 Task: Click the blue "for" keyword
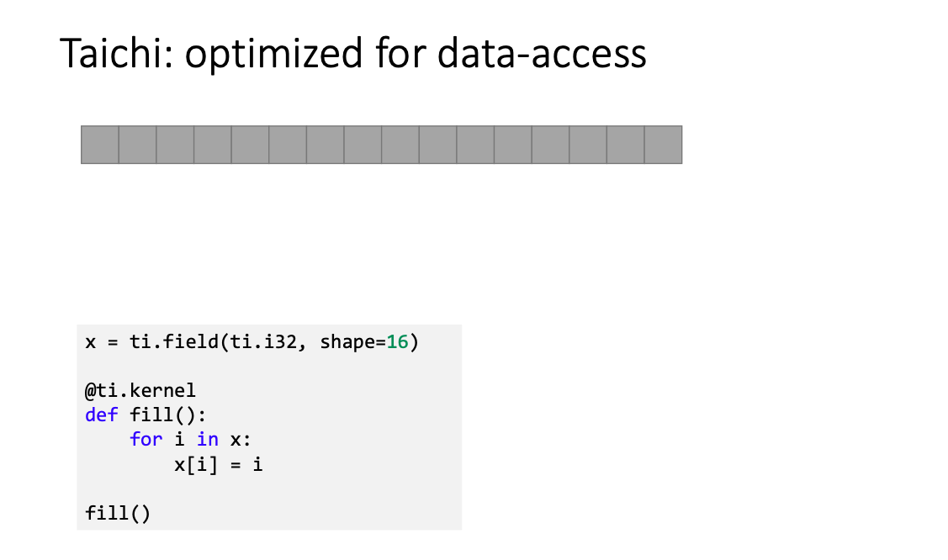(x=146, y=439)
